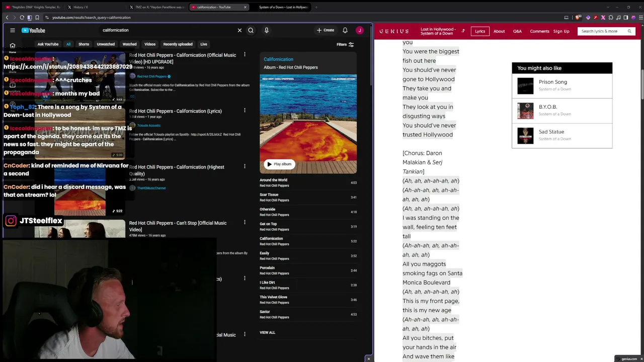Viewport: 644px width, 362px height.
Task: Open the Genius Comments tab
Action: pos(539,31)
